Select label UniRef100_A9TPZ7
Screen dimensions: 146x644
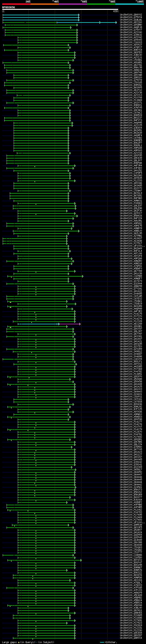coord(131,45)
